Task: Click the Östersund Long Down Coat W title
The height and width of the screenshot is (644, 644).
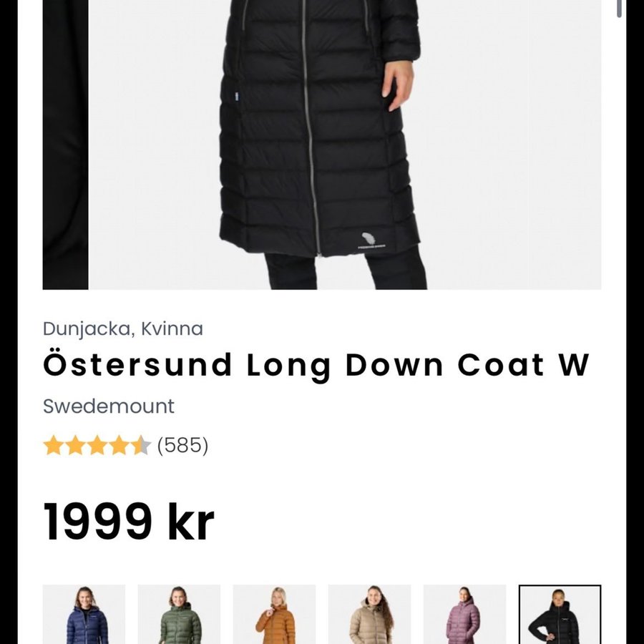Action: pos(316,366)
